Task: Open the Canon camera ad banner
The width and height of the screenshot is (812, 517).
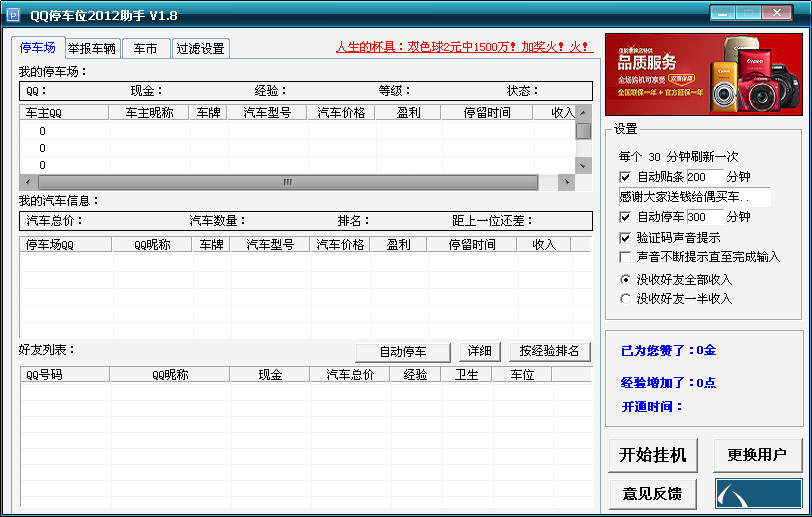Action: [702, 76]
